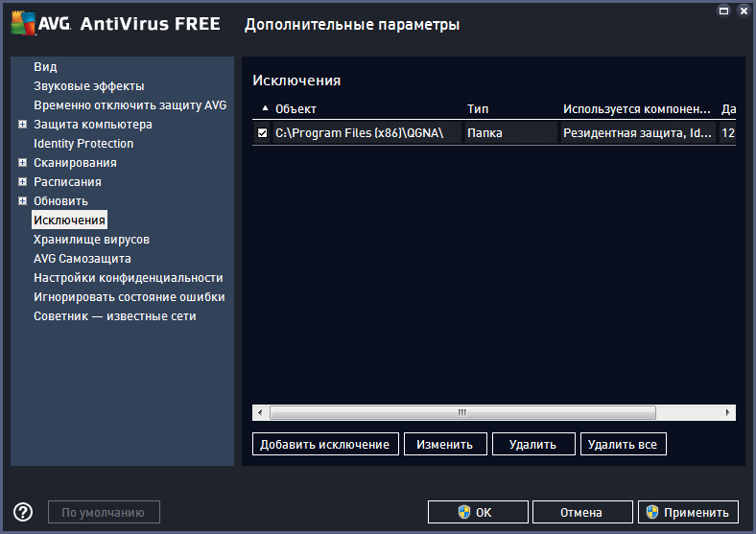
Task: Open AVG Самозащита settings
Action: click(82, 258)
